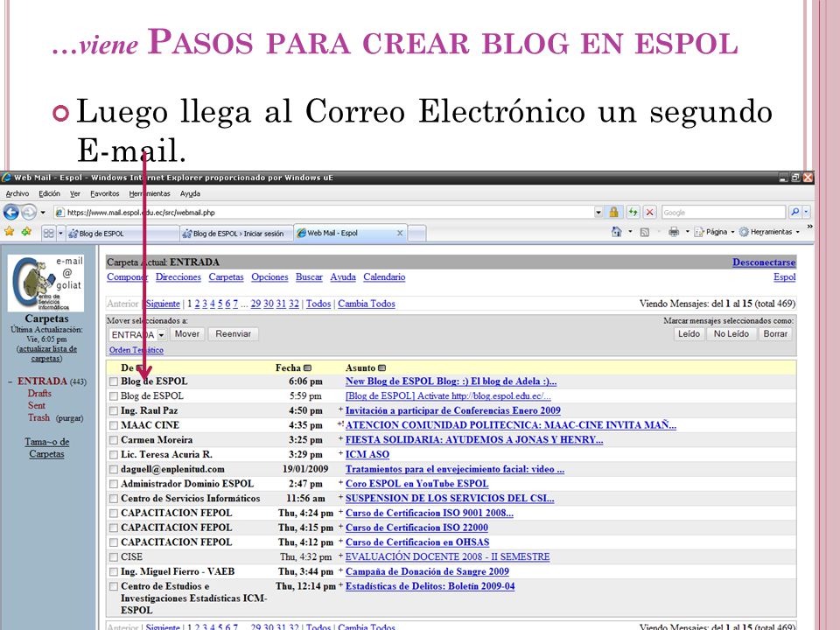The width and height of the screenshot is (840, 630).
Task: Click the Refresh page icon
Action: (x=633, y=212)
